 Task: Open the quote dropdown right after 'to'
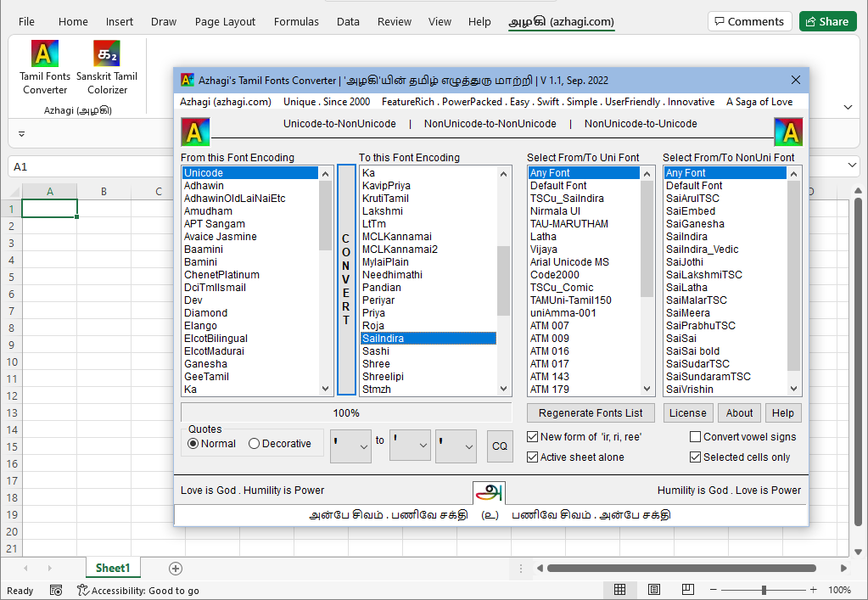(x=410, y=446)
